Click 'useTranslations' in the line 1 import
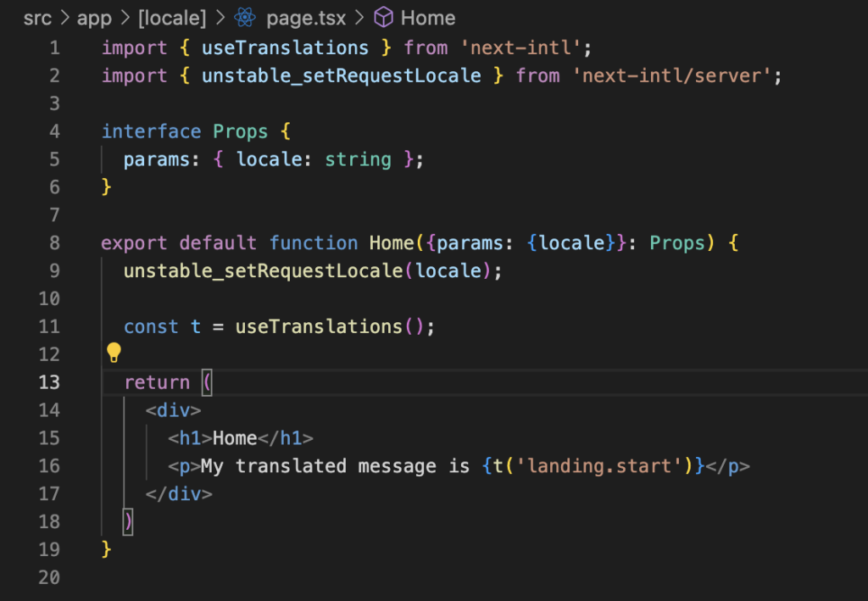The image size is (868, 601). 285,47
